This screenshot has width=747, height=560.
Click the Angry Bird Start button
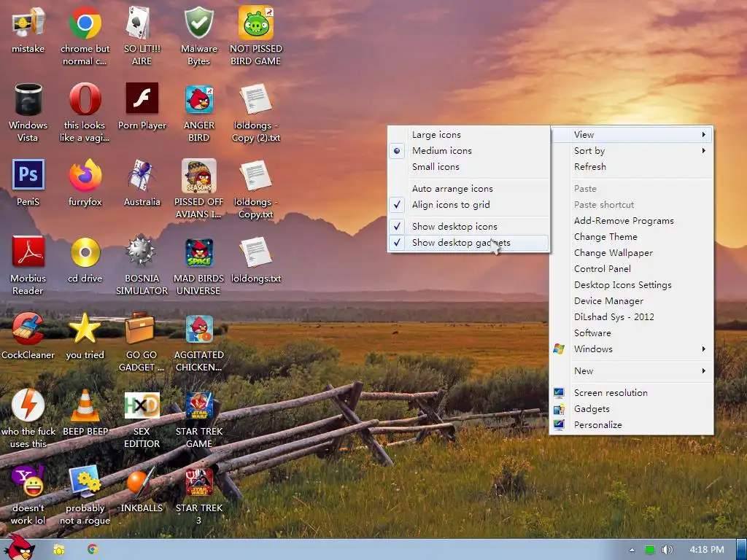(20, 548)
